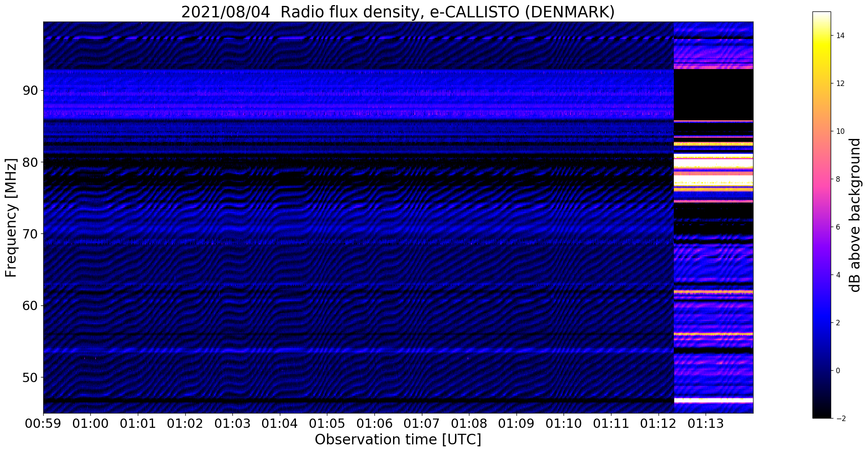Click the 01:07 time tick label
Viewport: 868px width, 452px height.
click(422, 423)
